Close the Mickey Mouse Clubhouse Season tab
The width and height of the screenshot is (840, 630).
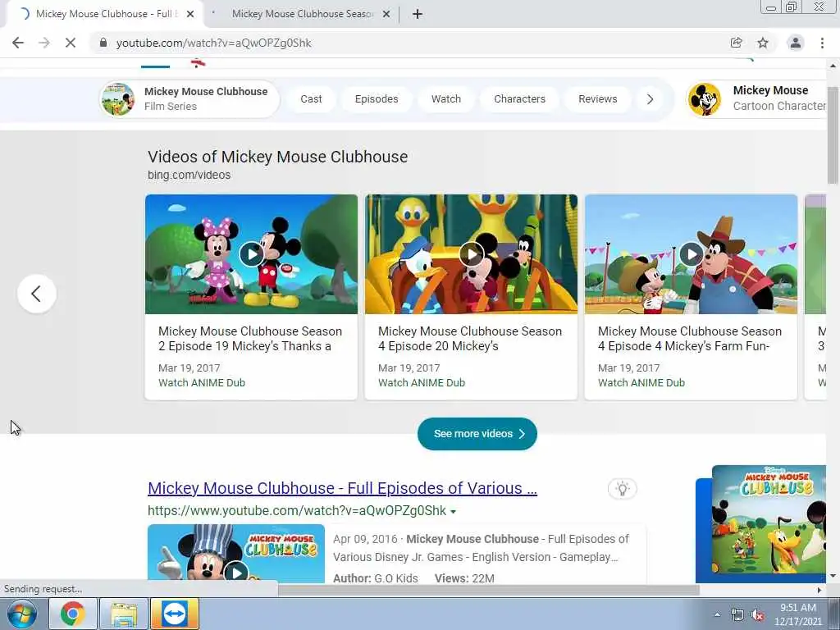pyautogui.click(x=386, y=14)
